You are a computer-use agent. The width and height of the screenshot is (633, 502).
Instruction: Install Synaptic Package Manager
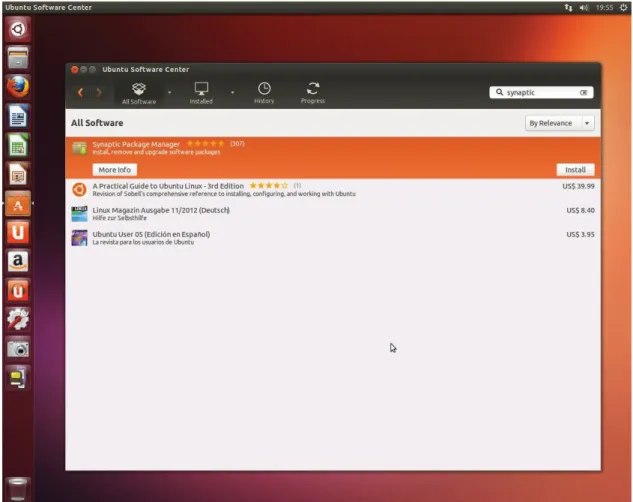575,170
